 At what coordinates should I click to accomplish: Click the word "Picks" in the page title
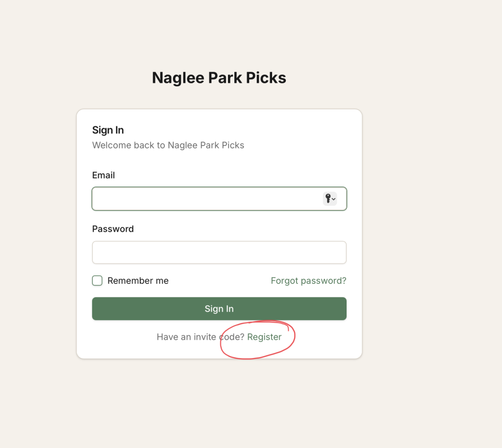pyautogui.click(x=266, y=78)
